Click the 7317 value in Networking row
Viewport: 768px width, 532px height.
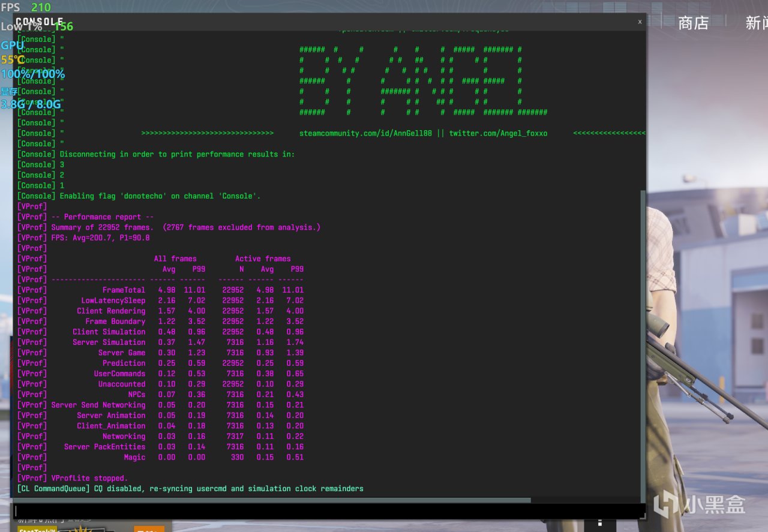(235, 437)
